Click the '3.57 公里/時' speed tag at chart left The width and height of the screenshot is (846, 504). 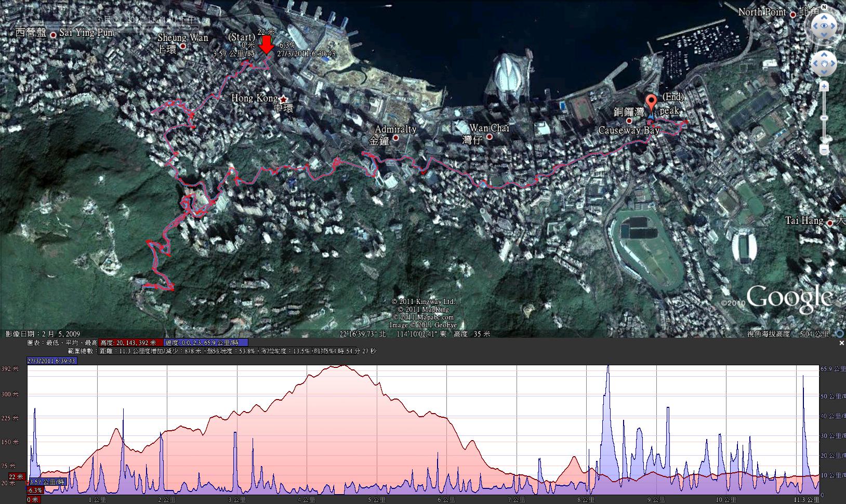47,482
